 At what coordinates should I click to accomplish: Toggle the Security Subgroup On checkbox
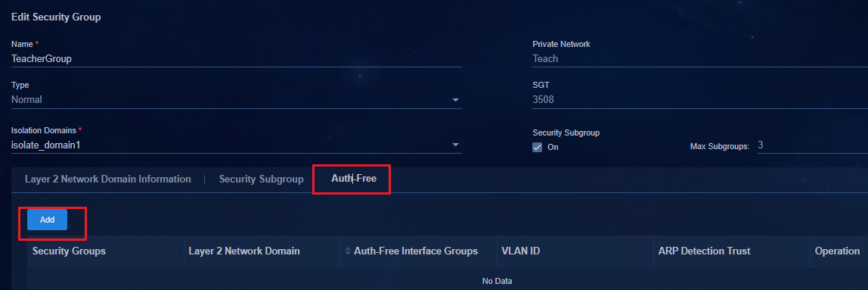coord(537,148)
